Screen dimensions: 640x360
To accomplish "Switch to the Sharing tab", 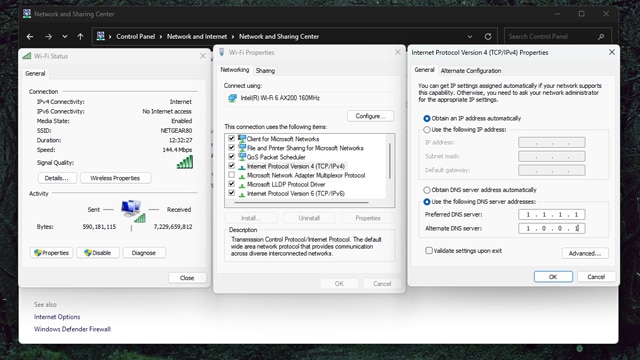I will click(265, 71).
